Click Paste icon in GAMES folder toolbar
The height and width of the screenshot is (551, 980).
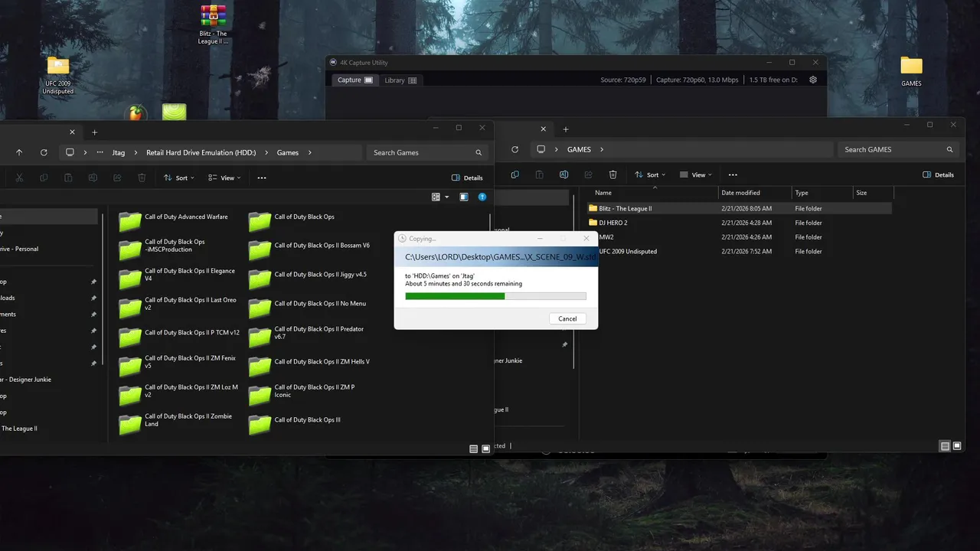click(x=539, y=174)
